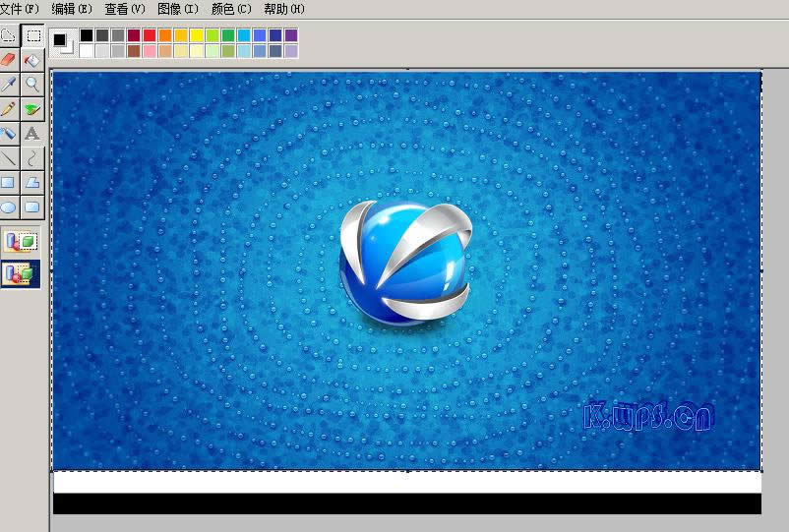The width and height of the screenshot is (789, 532).
Task: Pick the dark gray swatch next to black
Action: click(x=102, y=35)
